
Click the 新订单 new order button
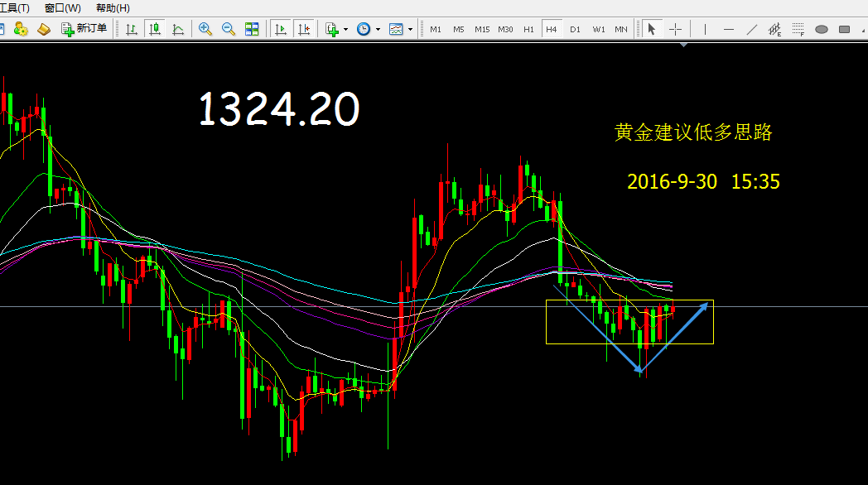click(84, 29)
